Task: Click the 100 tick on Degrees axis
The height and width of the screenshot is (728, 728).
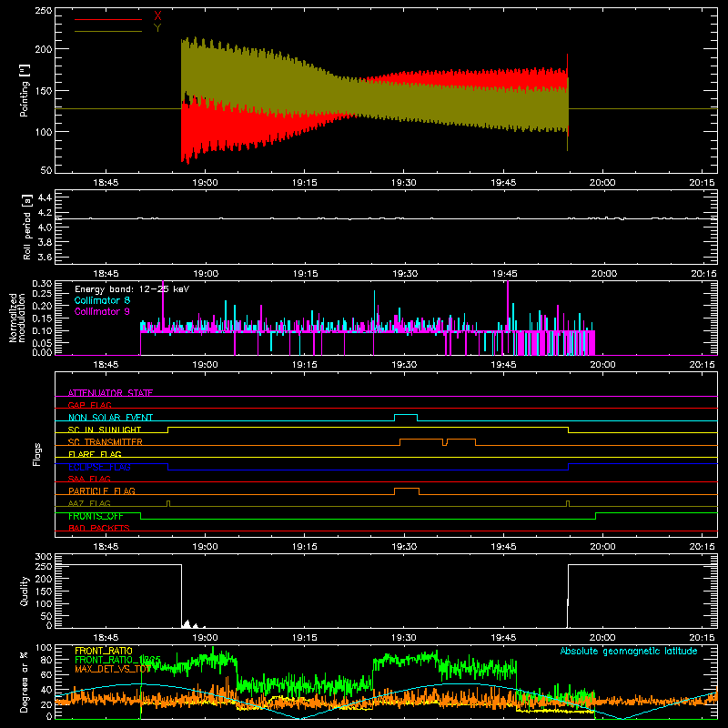Action: point(44,648)
